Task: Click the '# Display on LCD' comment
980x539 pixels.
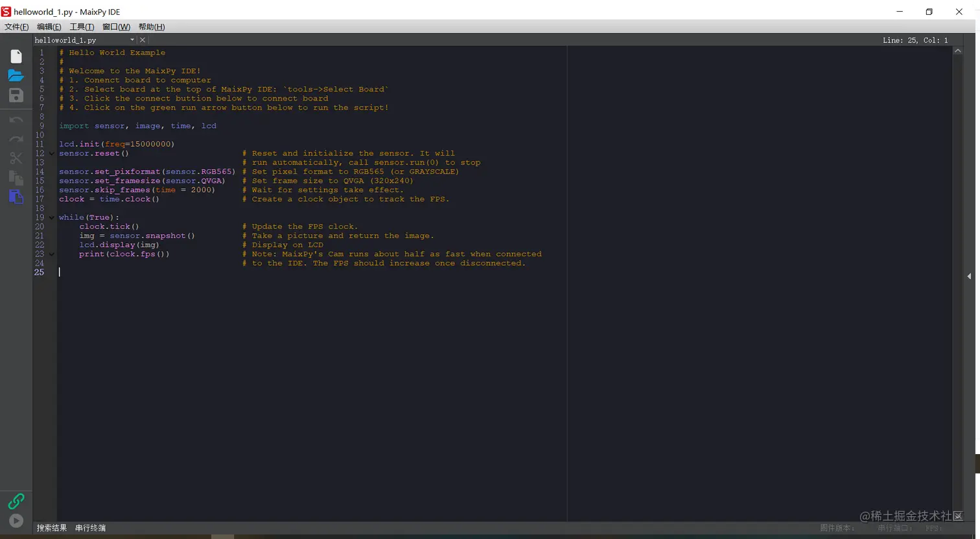Action: (283, 245)
